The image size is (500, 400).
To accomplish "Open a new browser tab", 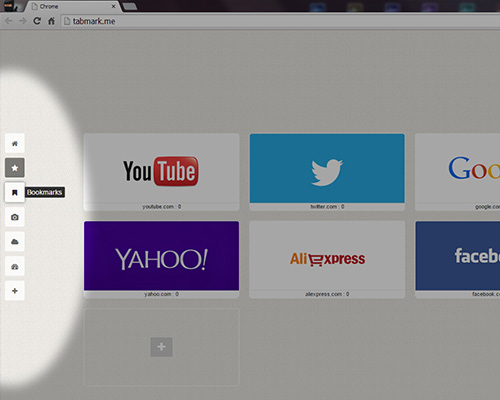I will point(130,6).
